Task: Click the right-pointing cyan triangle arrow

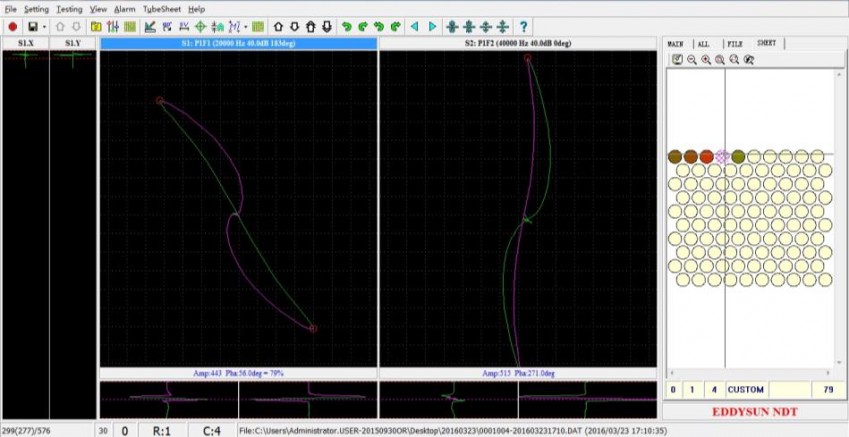Action: (432, 26)
